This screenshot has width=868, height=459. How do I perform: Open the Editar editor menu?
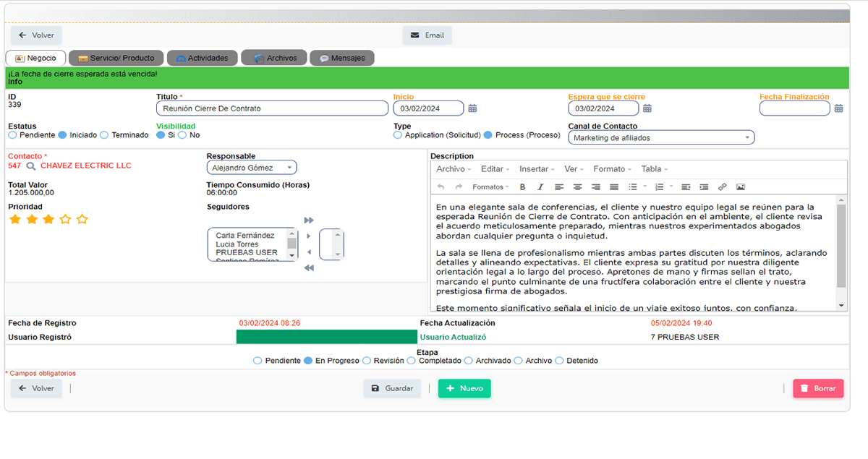click(495, 169)
